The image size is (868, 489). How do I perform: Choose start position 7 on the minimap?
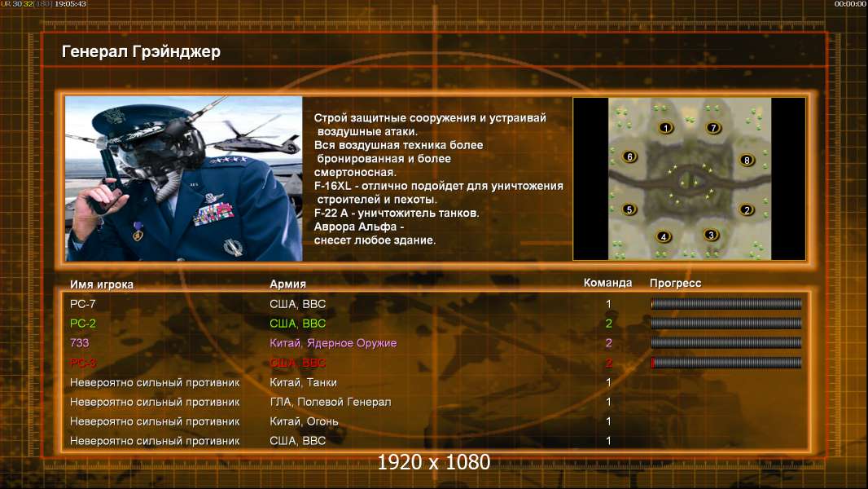click(713, 128)
